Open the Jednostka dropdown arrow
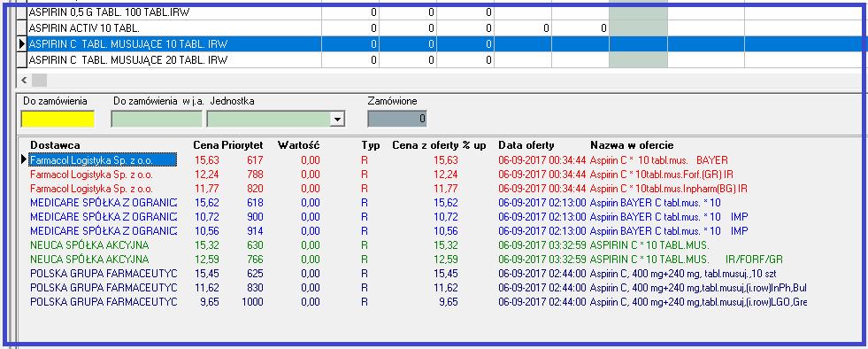This screenshot has width=868, height=349. pos(336,119)
